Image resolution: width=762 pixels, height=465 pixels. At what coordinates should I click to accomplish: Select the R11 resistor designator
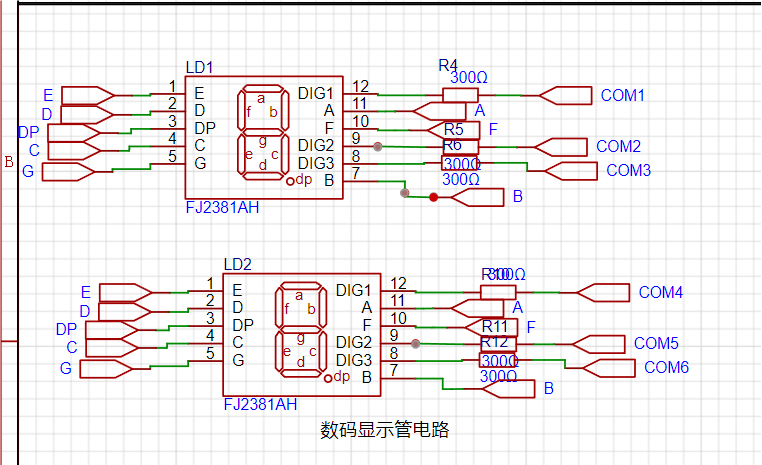[x=495, y=326]
